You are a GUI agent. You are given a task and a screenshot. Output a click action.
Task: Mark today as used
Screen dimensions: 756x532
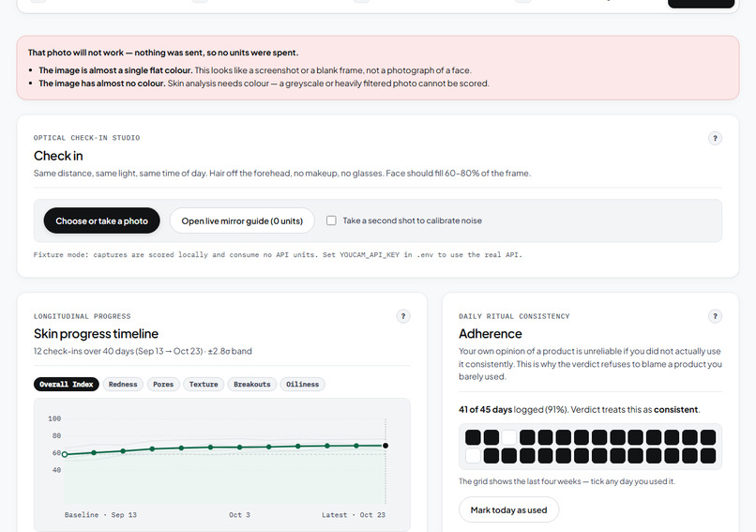click(x=508, y=509)
